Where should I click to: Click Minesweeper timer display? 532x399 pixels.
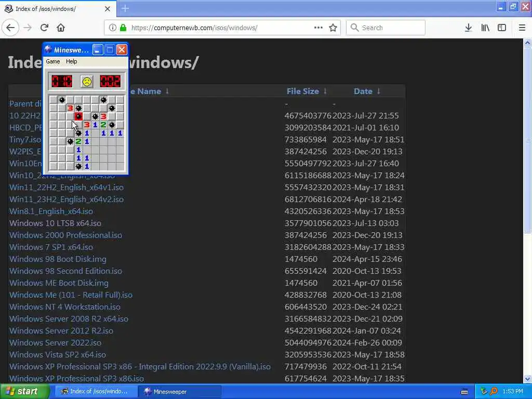(x=110, y=82)
